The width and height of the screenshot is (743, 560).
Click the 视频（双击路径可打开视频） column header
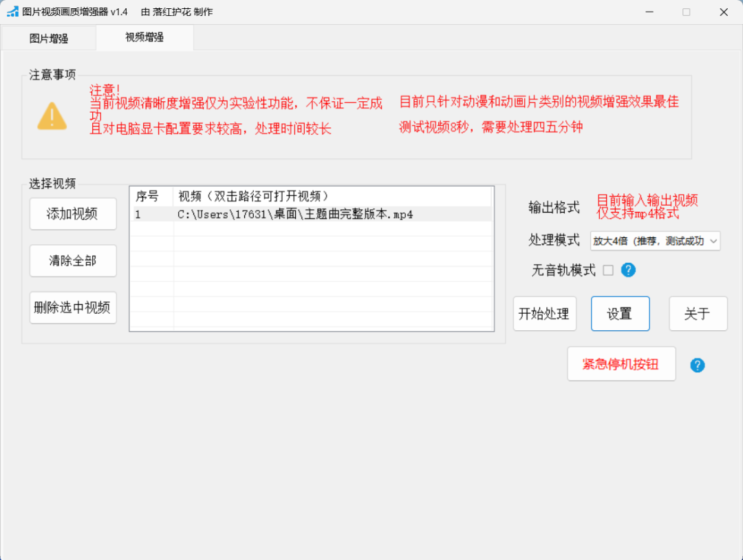(332, 196)
